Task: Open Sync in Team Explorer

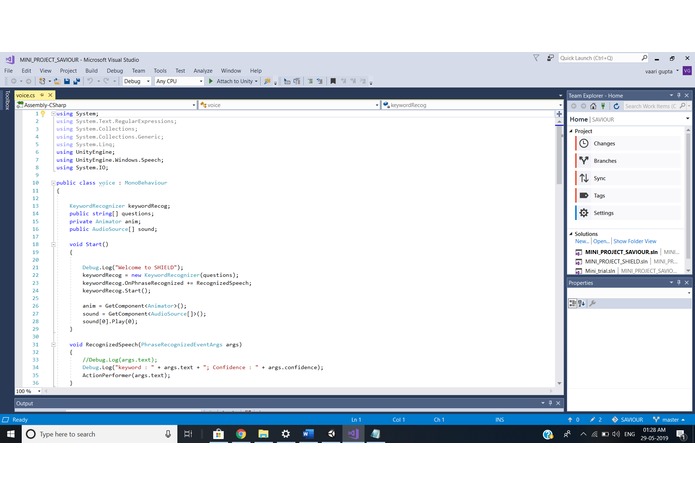Action: click(628, 178)
